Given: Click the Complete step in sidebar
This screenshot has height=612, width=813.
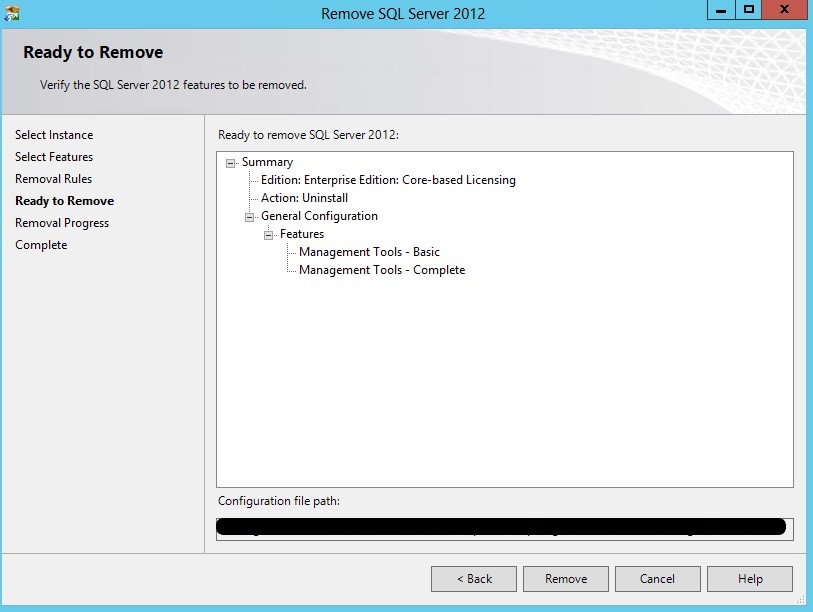Looking at the screenshot, I should (x=41, y=245).
